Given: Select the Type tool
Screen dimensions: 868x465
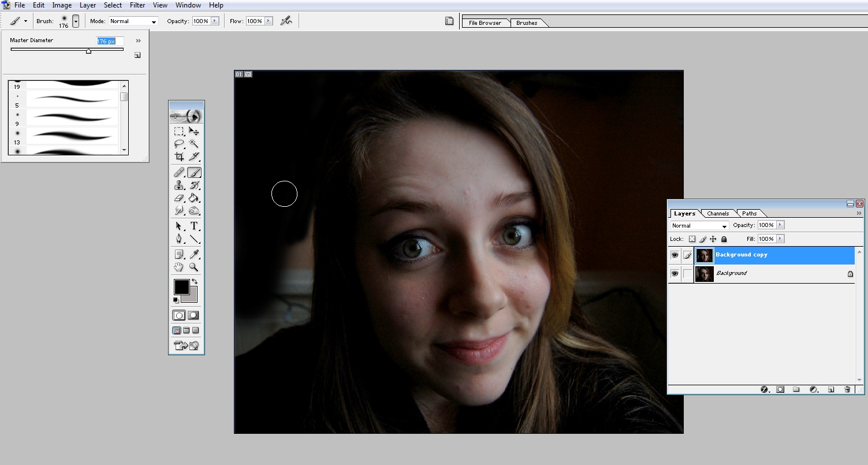Looking at the screenshot, I should pyautogui.click(x=194, y=226).
